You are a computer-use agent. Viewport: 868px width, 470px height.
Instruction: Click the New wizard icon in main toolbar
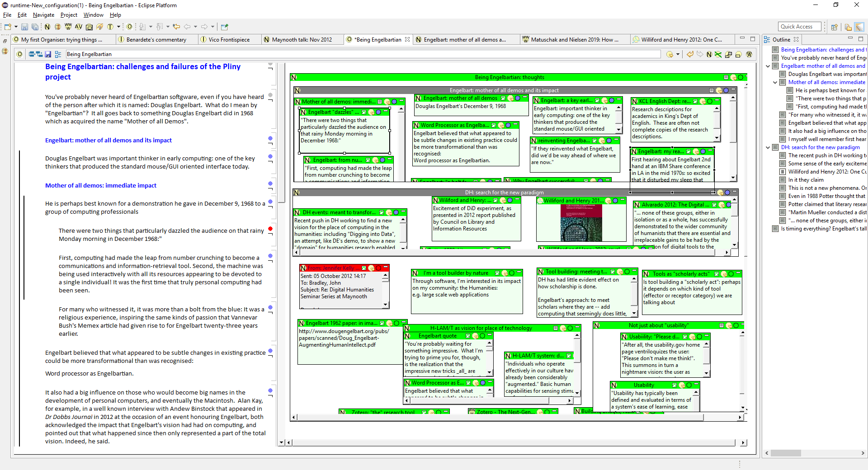point(8,27)
